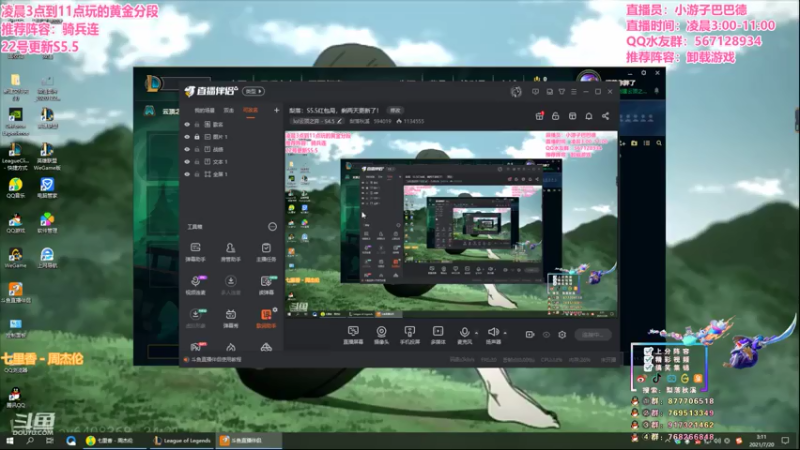Open the gift box icon with red dot
The height and width of the screenshot is (450, 800).
[x=539, y=116]
